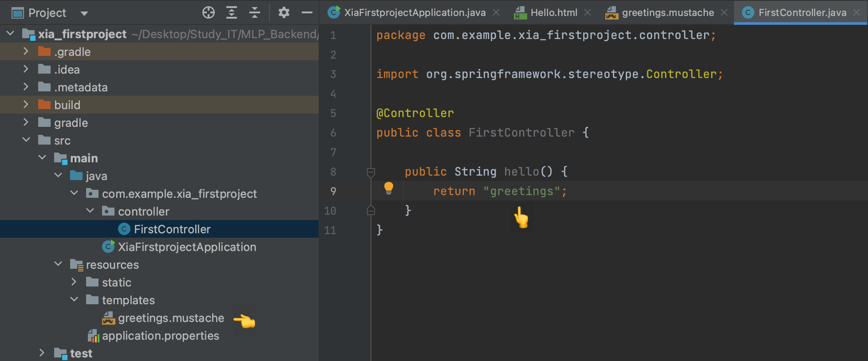Click the lightbulb intention icon on line 9

(x=388, y=188)
